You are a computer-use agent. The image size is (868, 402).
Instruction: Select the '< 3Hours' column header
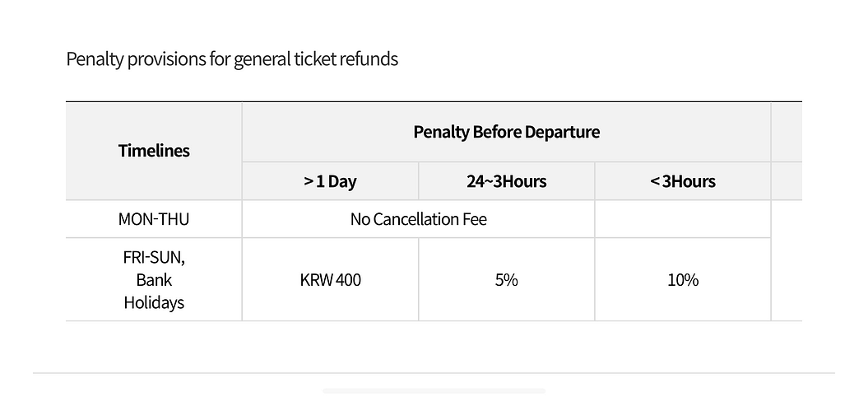coord(682,181)
